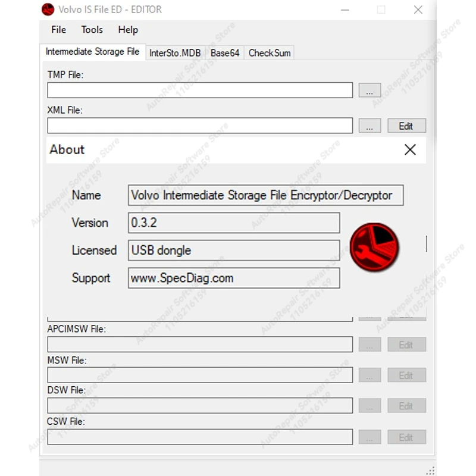Image resolution: width=476 pixels, height=476 pixels.
Task: Switch to Intermediate Storage File tab
Action: tap(93, 52)
